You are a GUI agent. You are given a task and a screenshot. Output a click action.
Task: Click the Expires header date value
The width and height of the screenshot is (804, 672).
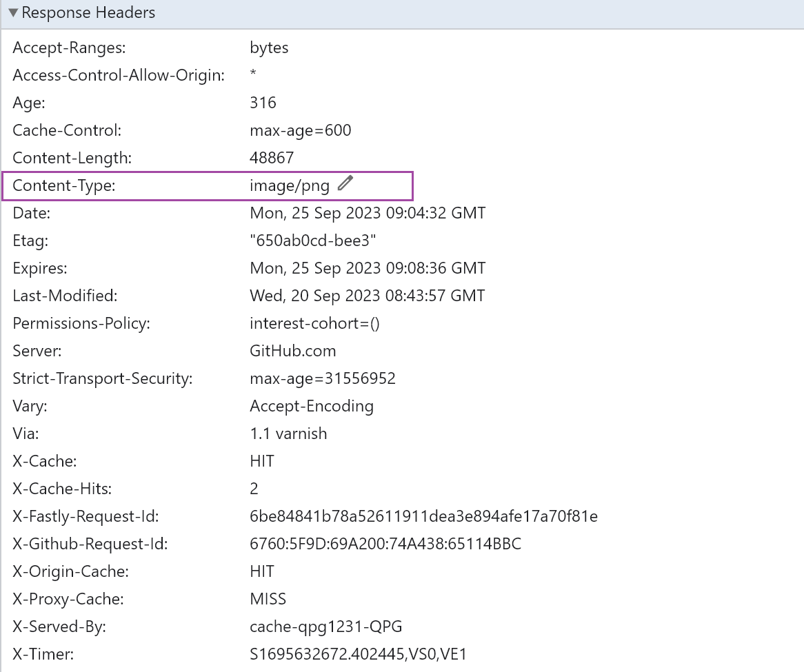pos(368,269)
